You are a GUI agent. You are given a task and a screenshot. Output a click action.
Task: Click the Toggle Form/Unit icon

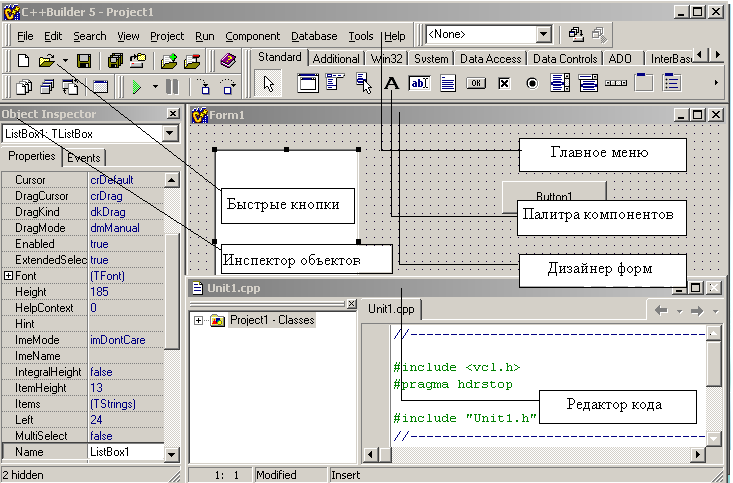coord(71,87)
